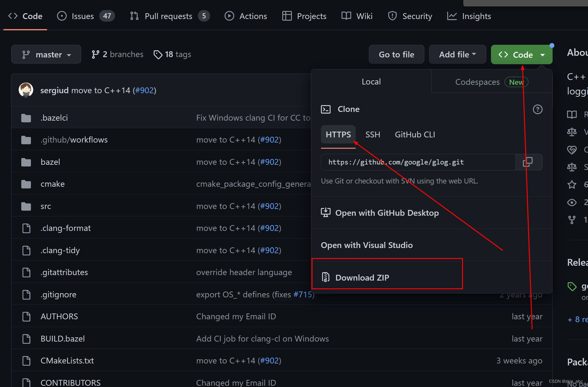Switch to the Code repository tab
The image size is (588, 387).
point(25,16)
